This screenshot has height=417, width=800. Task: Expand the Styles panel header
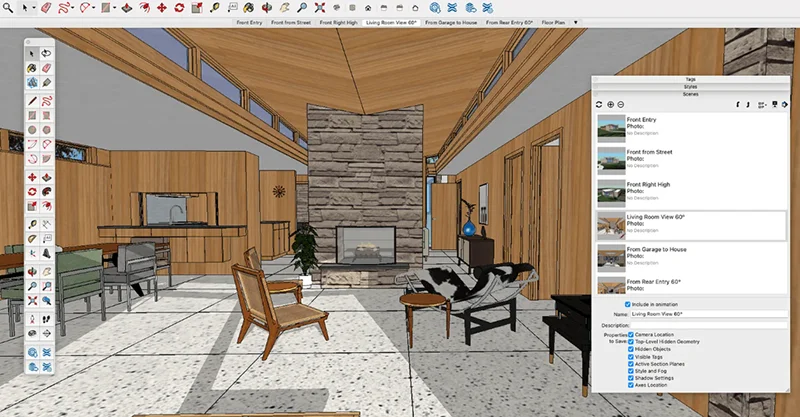pos(690,87)
